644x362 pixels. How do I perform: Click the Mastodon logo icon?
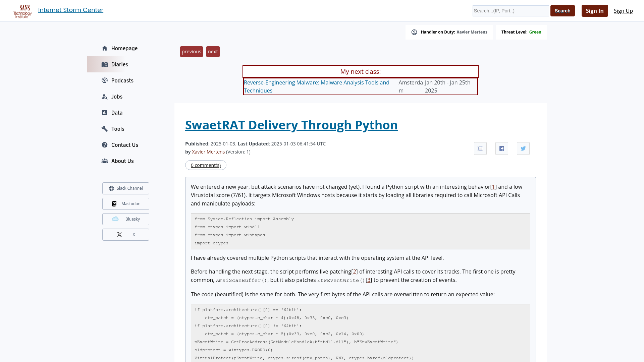(114, 204)
